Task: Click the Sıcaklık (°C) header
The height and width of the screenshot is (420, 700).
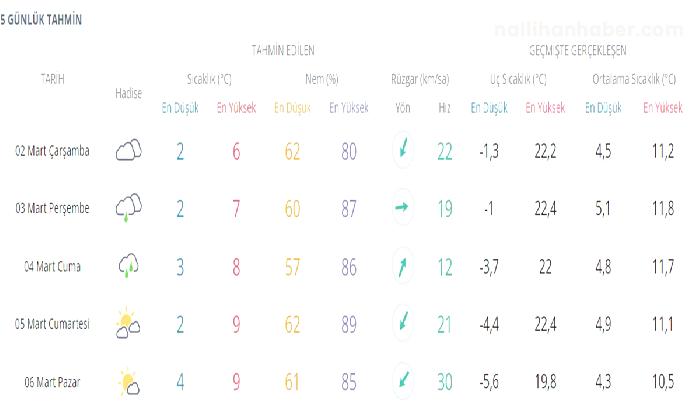Action: tap(209, 79)
